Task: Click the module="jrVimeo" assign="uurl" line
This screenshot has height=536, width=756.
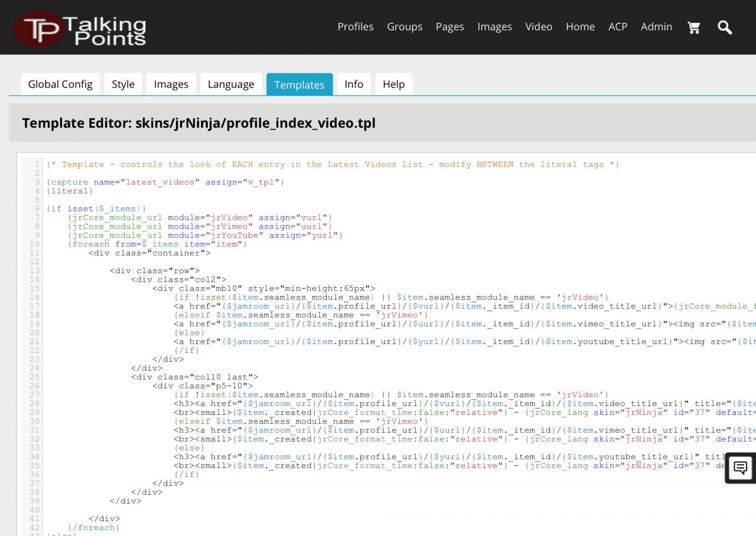Action: [x=200, y=226]
